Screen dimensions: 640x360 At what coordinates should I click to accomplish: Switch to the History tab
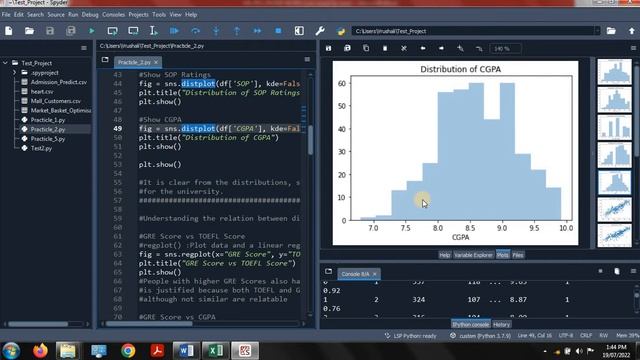[x=501, y=324]
